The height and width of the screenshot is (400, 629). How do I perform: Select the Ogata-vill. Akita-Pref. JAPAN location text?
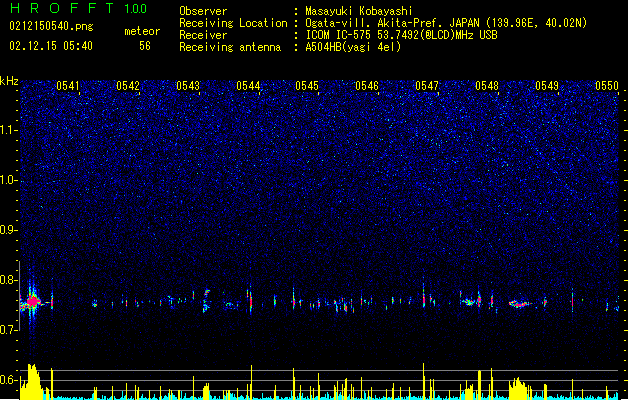click(x=446, y=23)
